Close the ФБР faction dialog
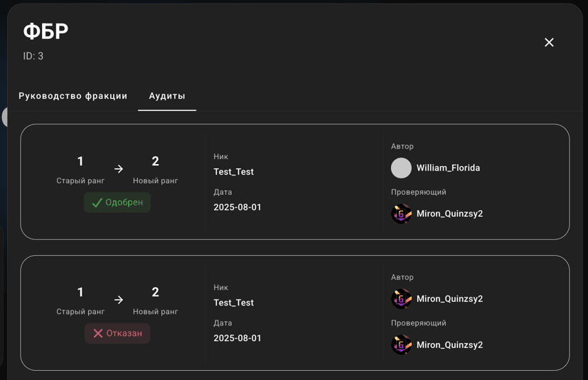The image size is (588, 380). [x=549, y=43]
